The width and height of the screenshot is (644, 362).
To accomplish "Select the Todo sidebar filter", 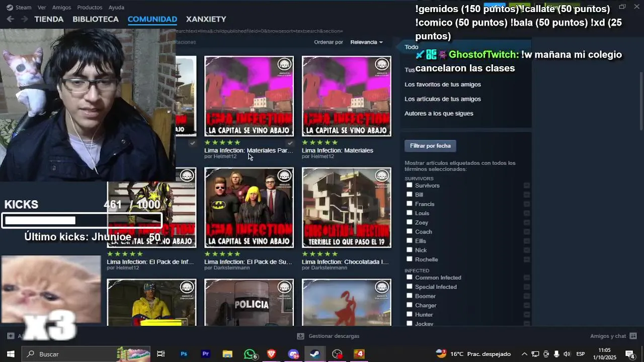I will click(x=412, y=47).
